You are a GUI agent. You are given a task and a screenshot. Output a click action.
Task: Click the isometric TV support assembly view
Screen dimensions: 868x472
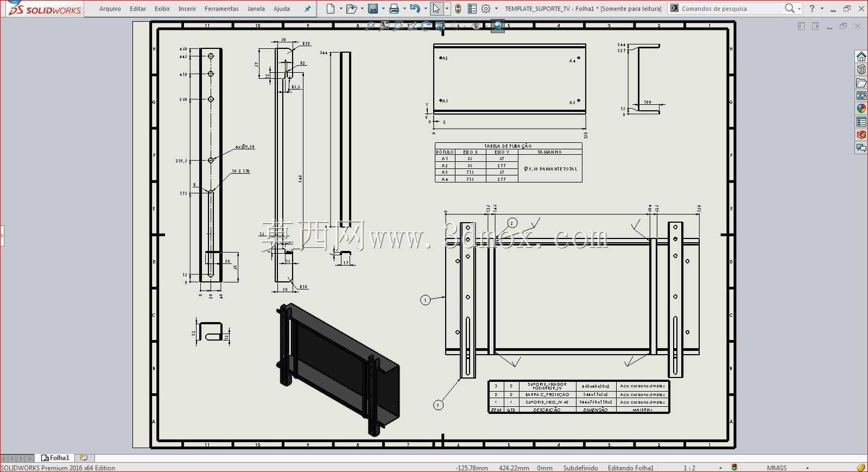click(x=338, y=369)
